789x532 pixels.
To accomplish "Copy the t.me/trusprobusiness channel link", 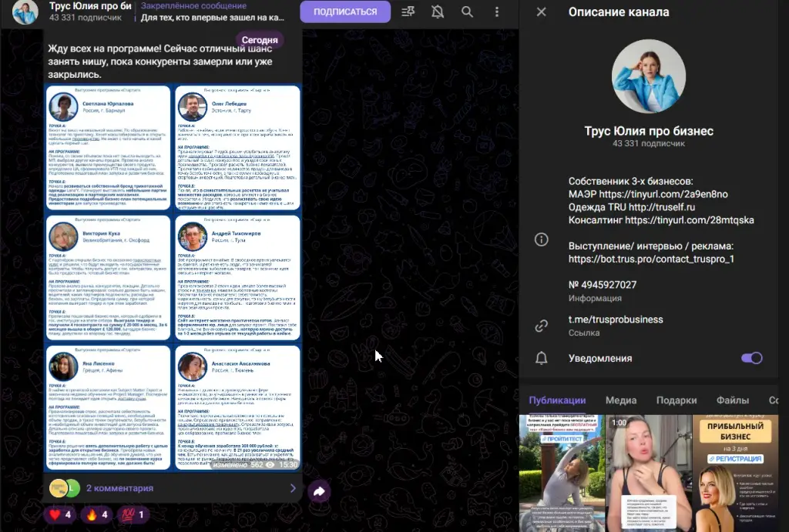I will (616, 320).
